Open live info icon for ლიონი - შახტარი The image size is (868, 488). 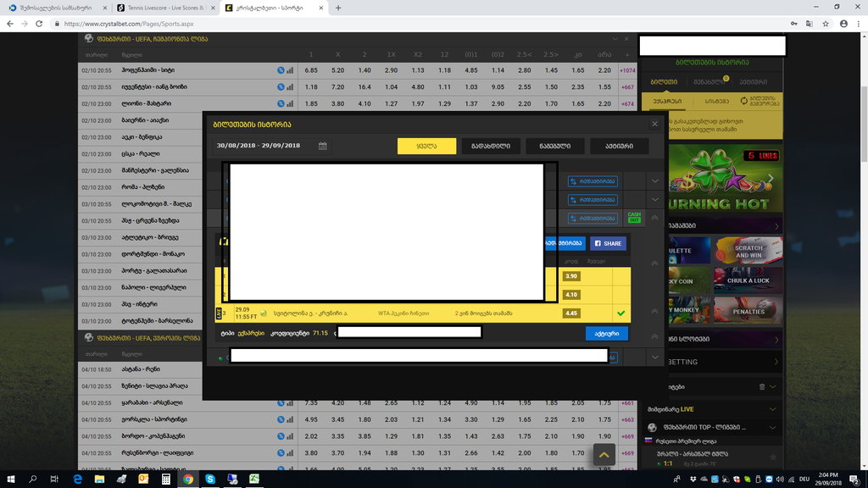click(x=281, y=103)
